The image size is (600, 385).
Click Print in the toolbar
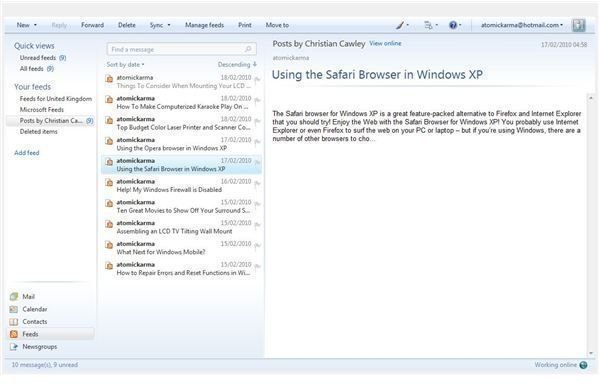pos(245,25)
